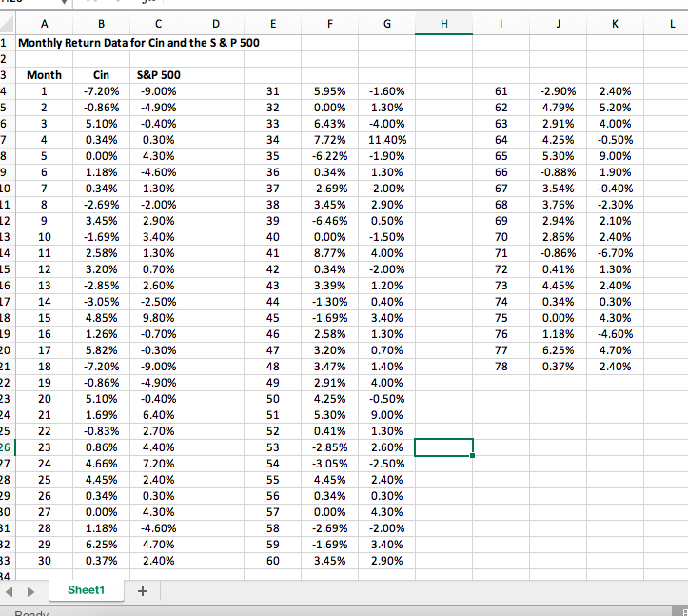Image resolution: width=688 pixels, height=616 pixels.
Task: Select column G header
Action: click(x=386, y=24)
